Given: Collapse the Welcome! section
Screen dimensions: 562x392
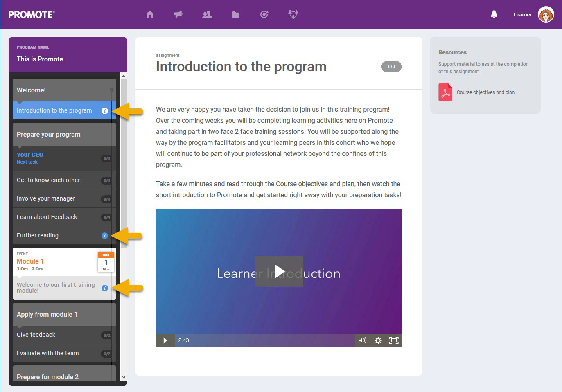Looking at the screenshot, I should coord(32,90).
